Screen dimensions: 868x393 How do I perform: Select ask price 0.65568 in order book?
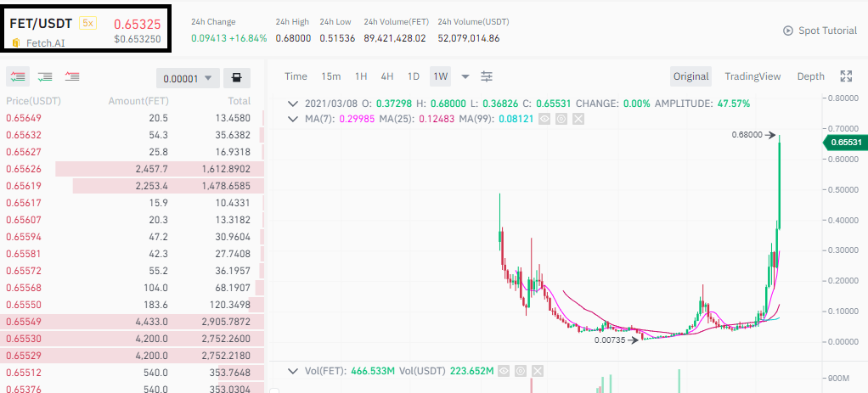24,288
